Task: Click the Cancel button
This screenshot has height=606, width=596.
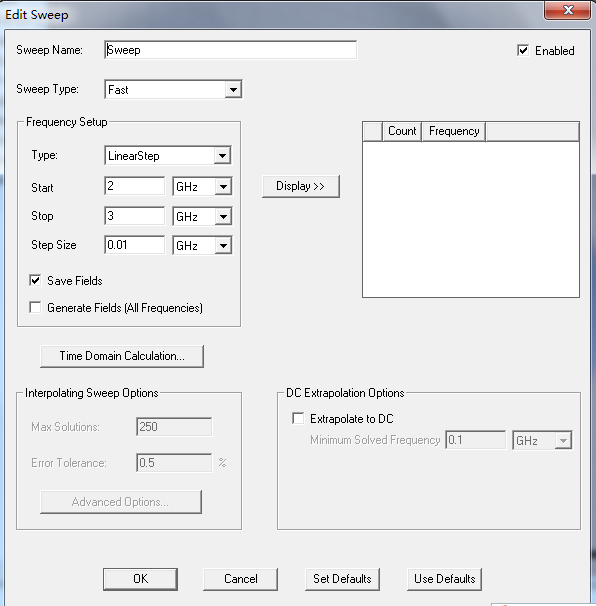Action: click(x=240, y=579)
